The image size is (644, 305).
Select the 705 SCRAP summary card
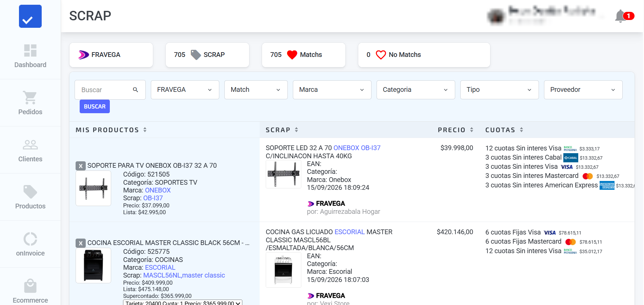207,55
